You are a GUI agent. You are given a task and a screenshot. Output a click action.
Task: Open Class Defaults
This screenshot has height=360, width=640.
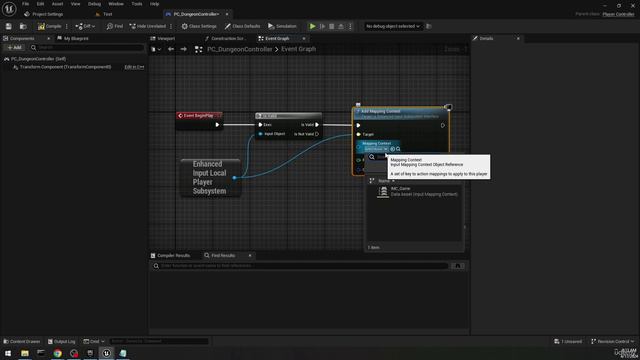click(242, 26)
